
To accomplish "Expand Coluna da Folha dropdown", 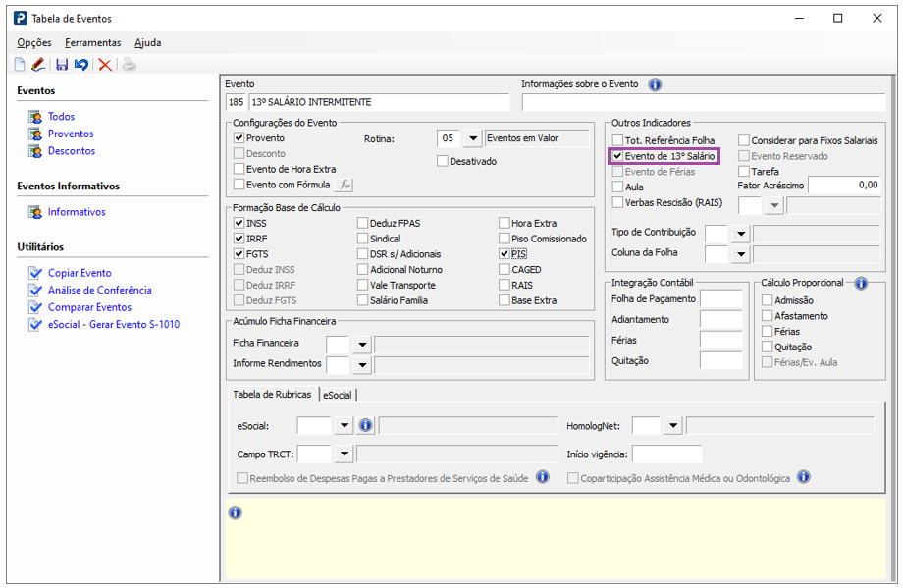I will tap(741, 254).
